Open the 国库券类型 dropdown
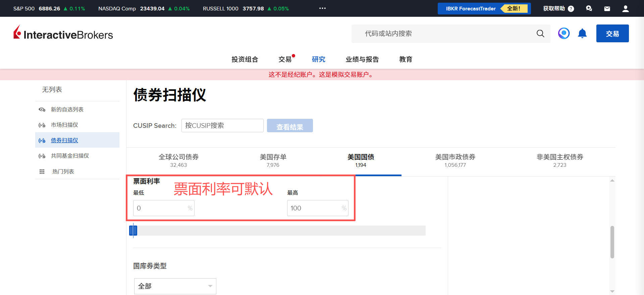Image resolution: width=644 pixels, height=295 pixels. [175, 286]
